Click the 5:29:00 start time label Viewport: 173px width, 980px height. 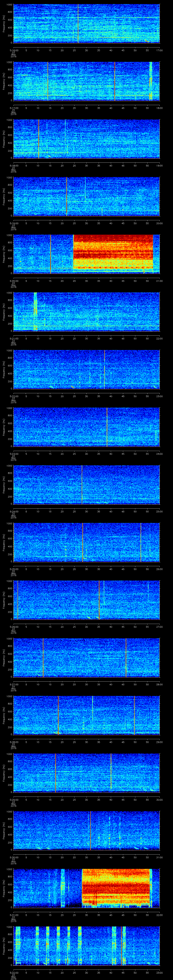pos(14,800)
